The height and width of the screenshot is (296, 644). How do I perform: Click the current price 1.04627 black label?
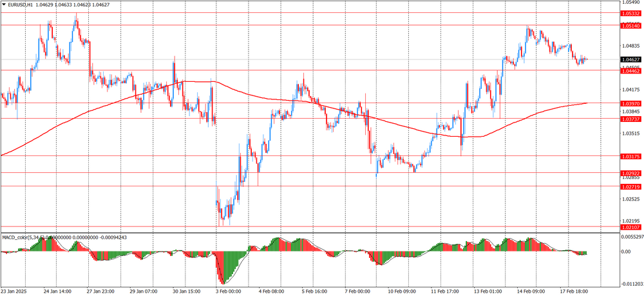(630, 59)
